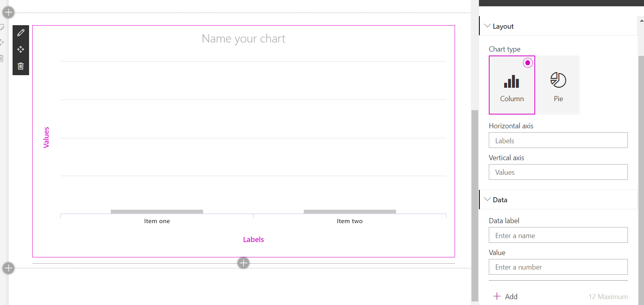Click the Name your chart title

[243, 39]
